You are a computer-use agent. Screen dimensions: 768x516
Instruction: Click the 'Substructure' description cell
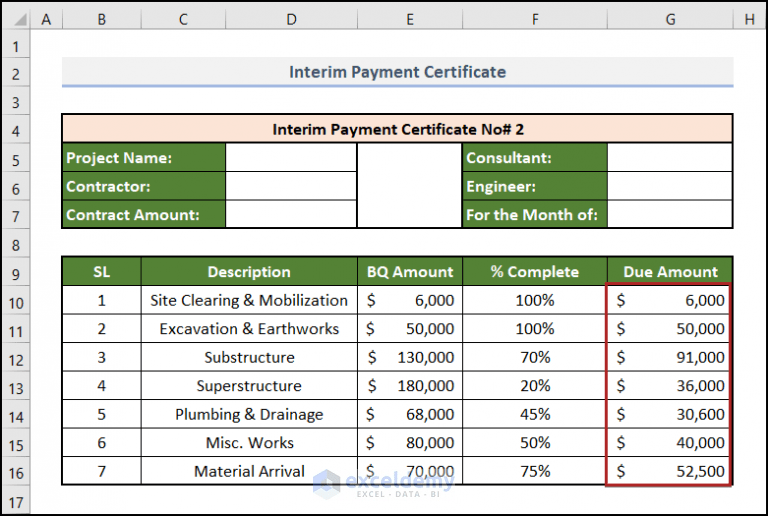coord(249,357)
